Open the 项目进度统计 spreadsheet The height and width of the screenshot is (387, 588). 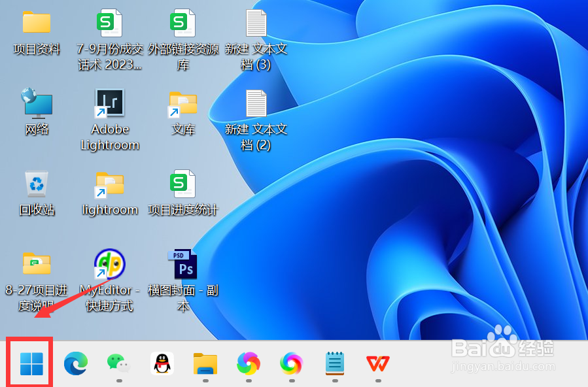coord(182,184)
